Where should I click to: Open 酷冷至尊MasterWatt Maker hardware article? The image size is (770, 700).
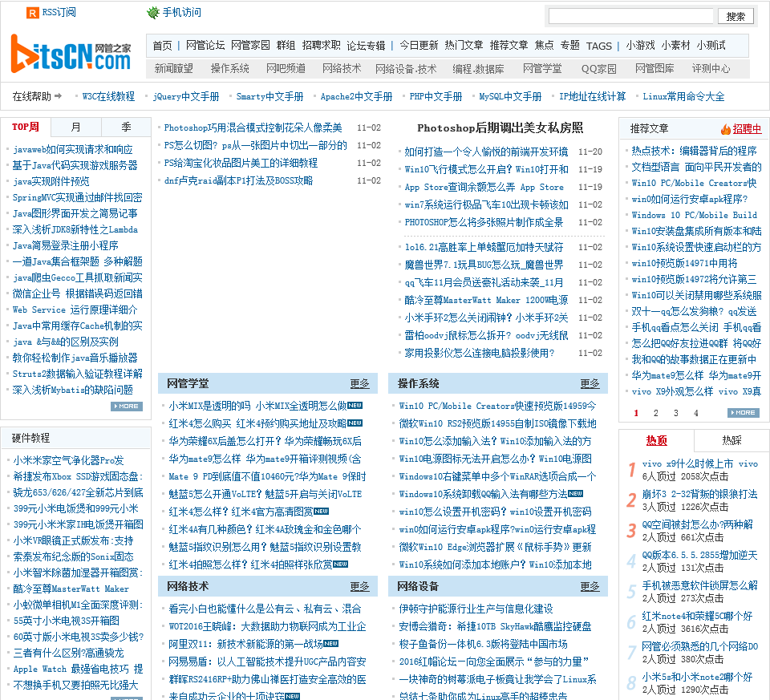pyautogui.click(x=71, y=589)
